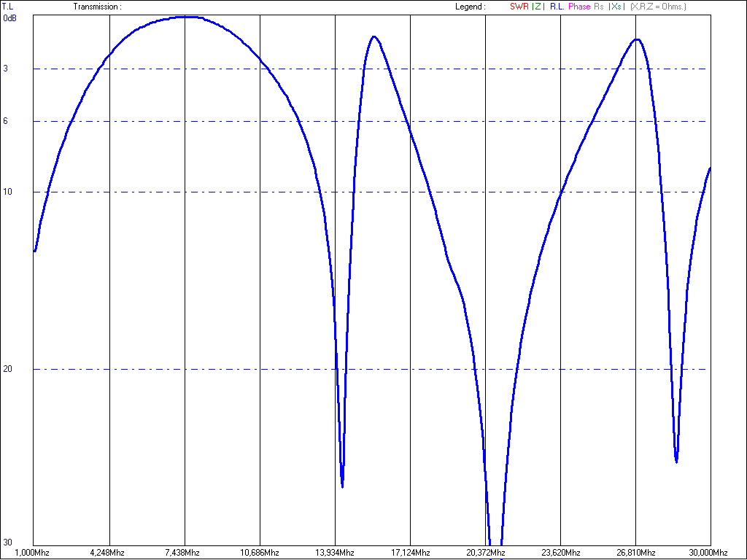The height and width of the screenshot is (560, 747).
Task: Click the 'Transmission :' label
Action: (97, 7)
